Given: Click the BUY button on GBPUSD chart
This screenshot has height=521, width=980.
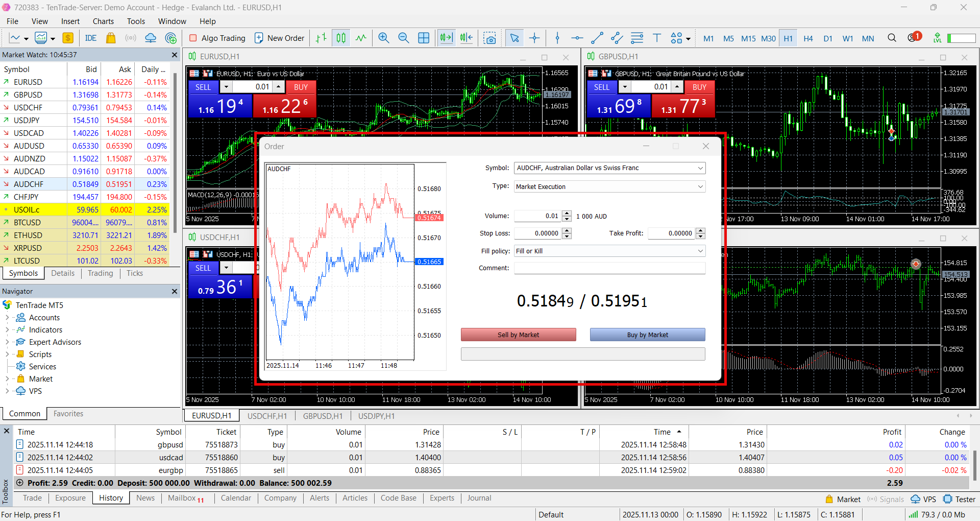Looking at the screenshot, I should 699,87.
